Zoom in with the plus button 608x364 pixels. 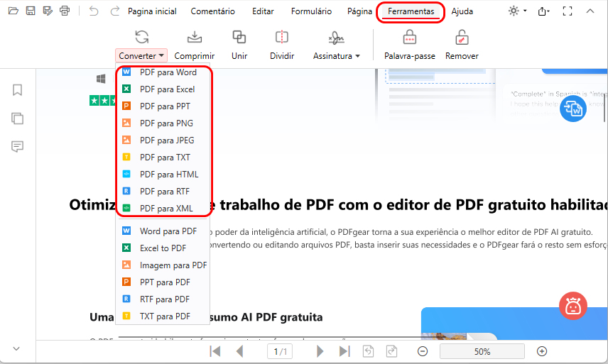pos(542,352)
